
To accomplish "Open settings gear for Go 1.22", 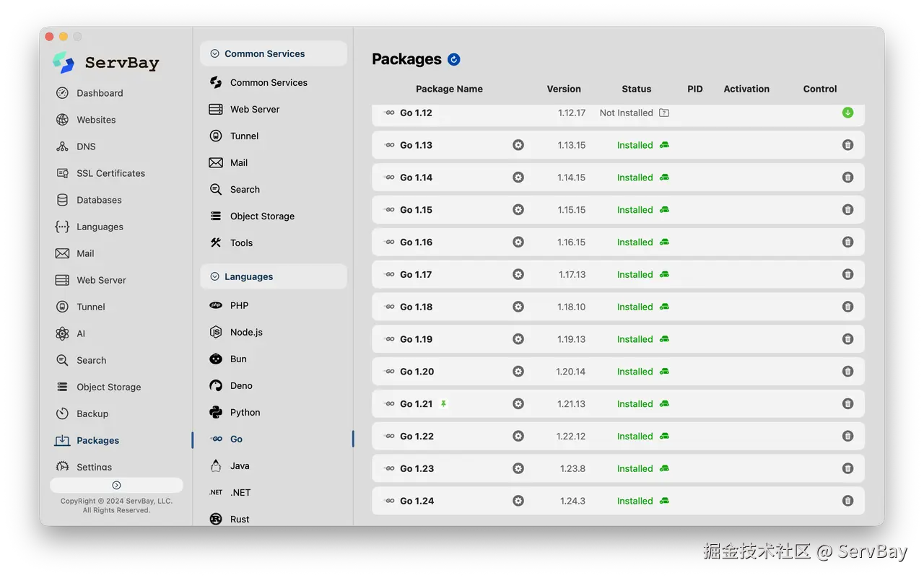I will point(518,436).
